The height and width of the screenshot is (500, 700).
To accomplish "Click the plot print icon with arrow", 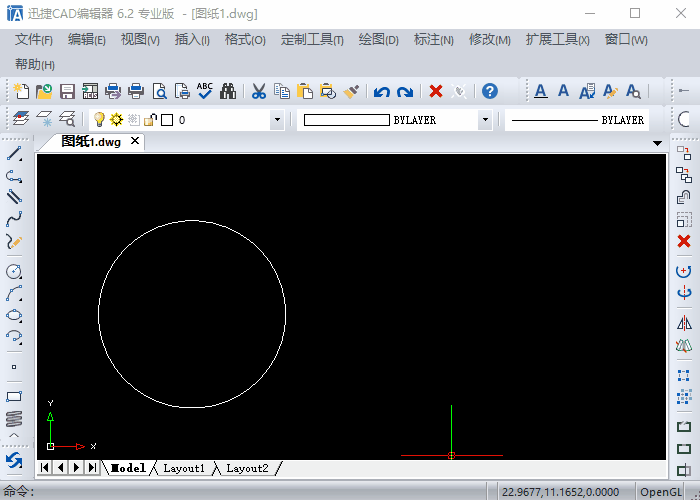I will pyautogui.click(x=113, y=91).
